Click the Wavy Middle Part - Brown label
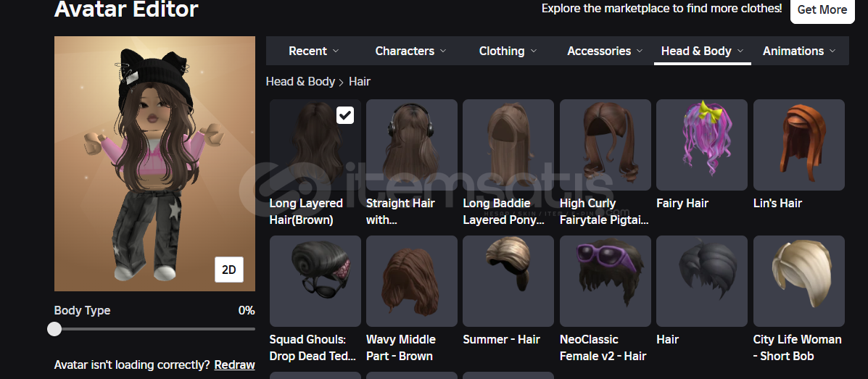This screenshot has width=868, height=379. 401,347
